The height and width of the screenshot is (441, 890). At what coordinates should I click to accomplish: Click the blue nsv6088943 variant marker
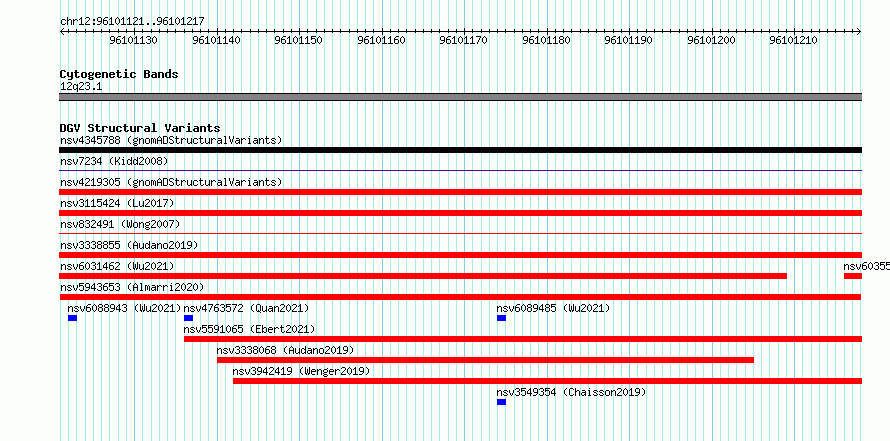point(72,318)
